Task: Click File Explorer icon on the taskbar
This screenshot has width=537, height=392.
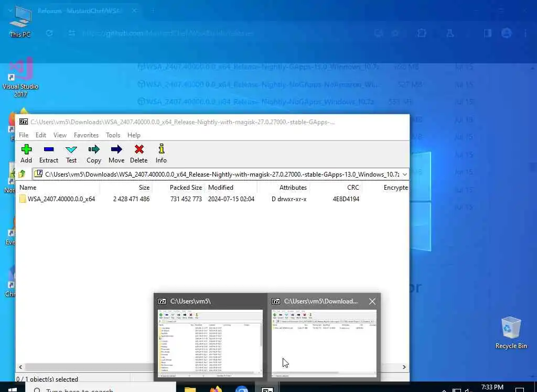Action: [x=190, y=389]
